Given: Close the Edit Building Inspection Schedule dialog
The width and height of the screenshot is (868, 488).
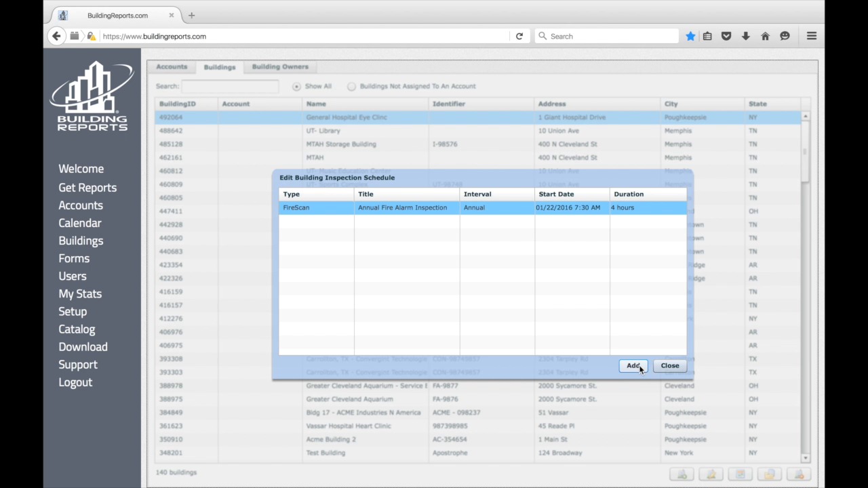Looking at the screenshot, I should (669, 366).
